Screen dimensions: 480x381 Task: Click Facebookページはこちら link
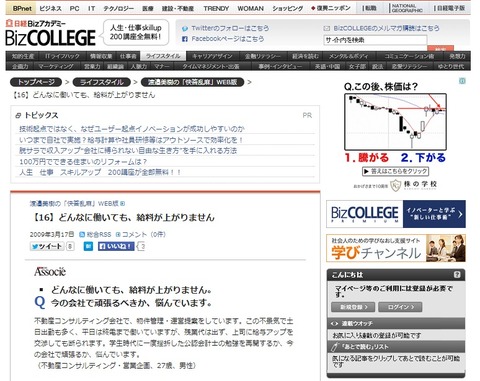[x=228, y=39]
